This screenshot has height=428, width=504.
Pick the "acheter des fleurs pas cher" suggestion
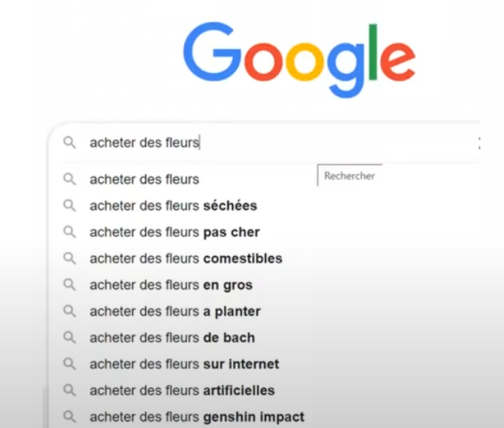pos(174,232)
